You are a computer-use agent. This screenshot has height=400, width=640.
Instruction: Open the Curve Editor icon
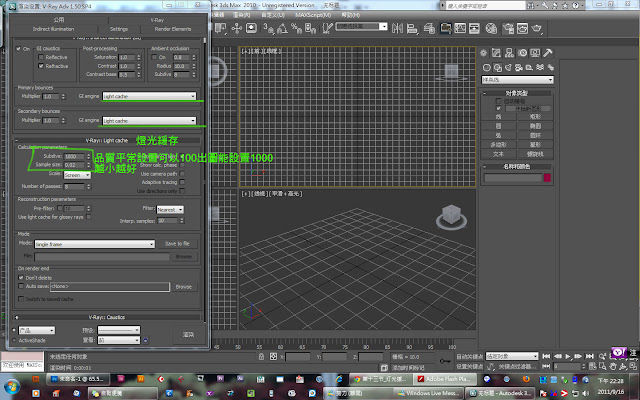click(x=460, y=28)
